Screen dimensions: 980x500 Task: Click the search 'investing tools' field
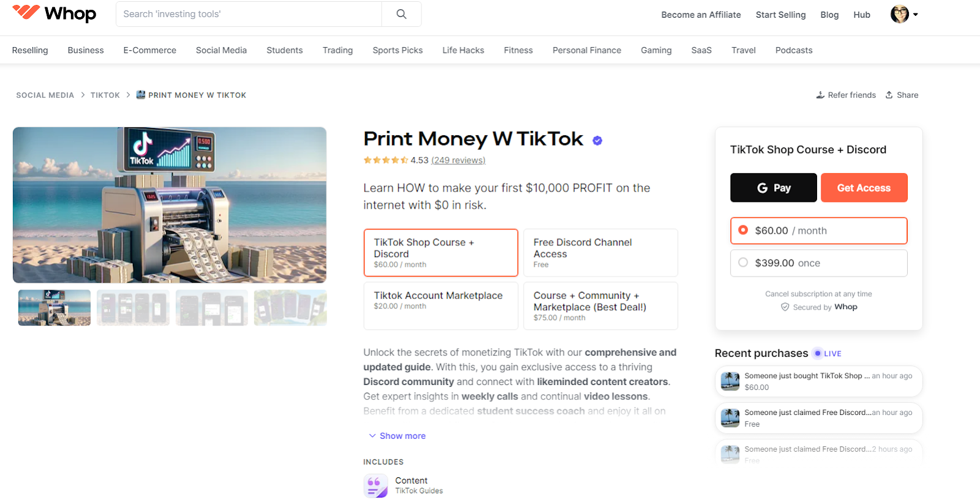pyautogui.click(x=249, y=14)
